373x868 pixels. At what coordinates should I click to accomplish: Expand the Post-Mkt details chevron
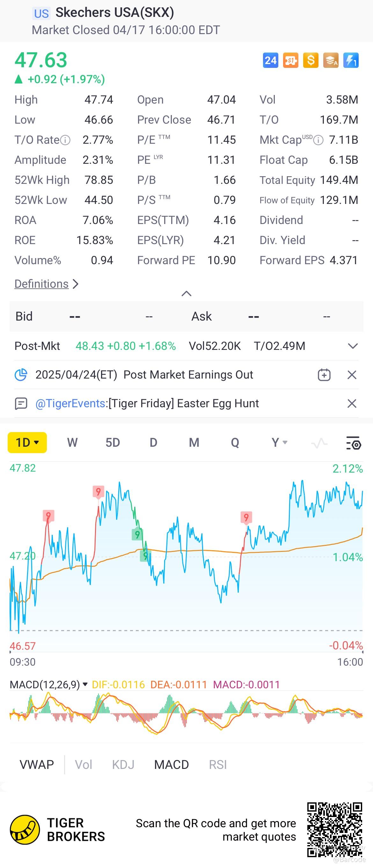tap(352, 346)
